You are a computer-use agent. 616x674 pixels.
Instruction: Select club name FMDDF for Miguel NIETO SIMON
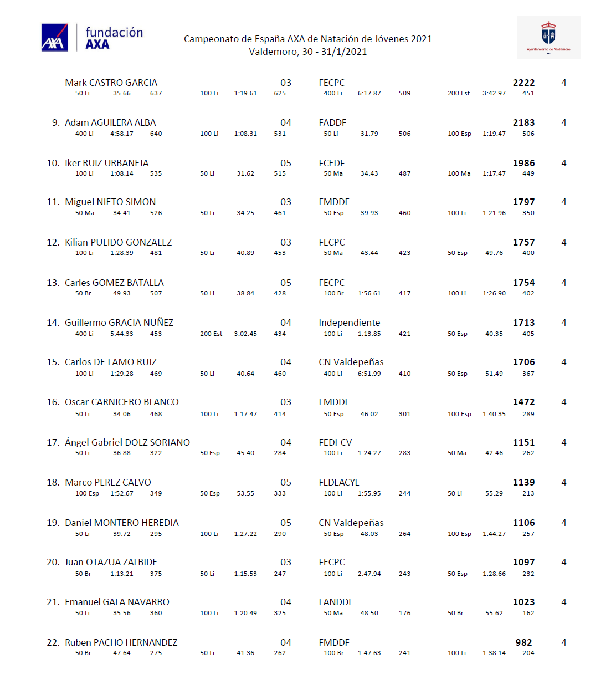coord(334,202)
